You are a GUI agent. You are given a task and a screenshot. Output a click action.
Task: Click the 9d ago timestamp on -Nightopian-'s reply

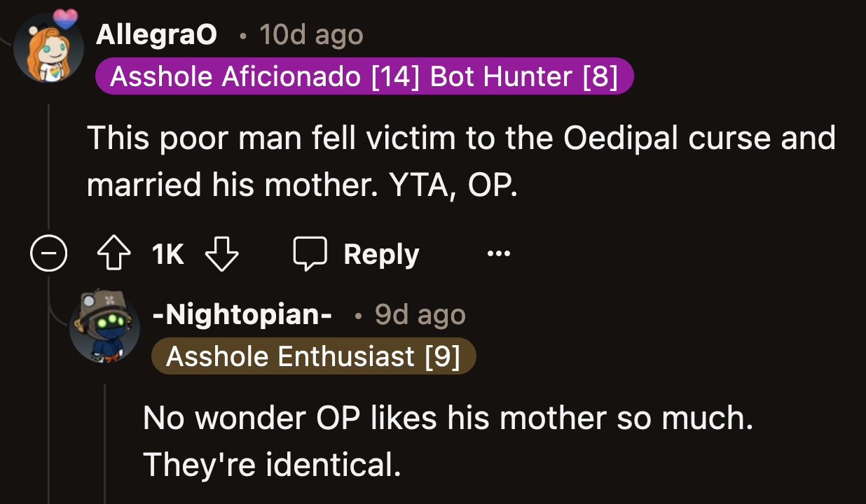(418, 314)
